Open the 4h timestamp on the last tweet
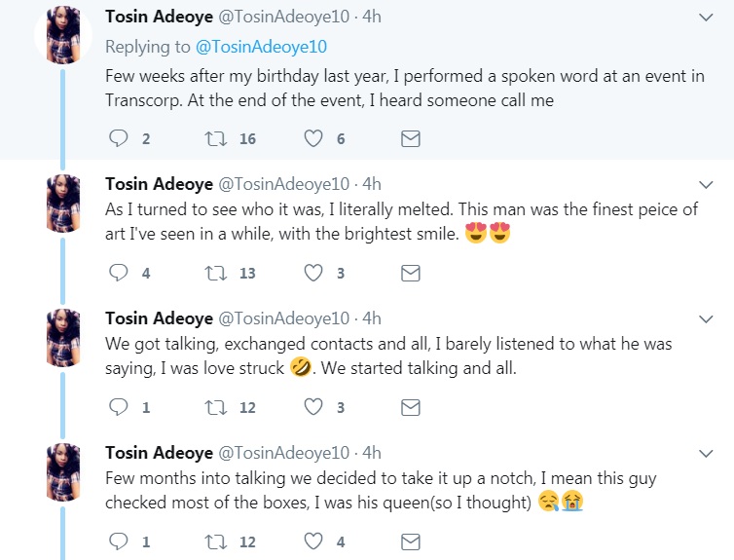Viewport: 734px width, 560px height. [371, 453]
